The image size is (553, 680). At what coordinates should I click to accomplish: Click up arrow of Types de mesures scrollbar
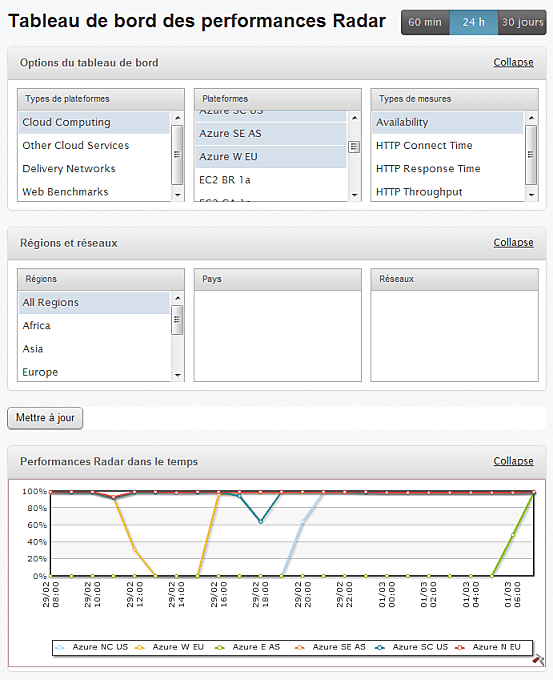(531, 118)
